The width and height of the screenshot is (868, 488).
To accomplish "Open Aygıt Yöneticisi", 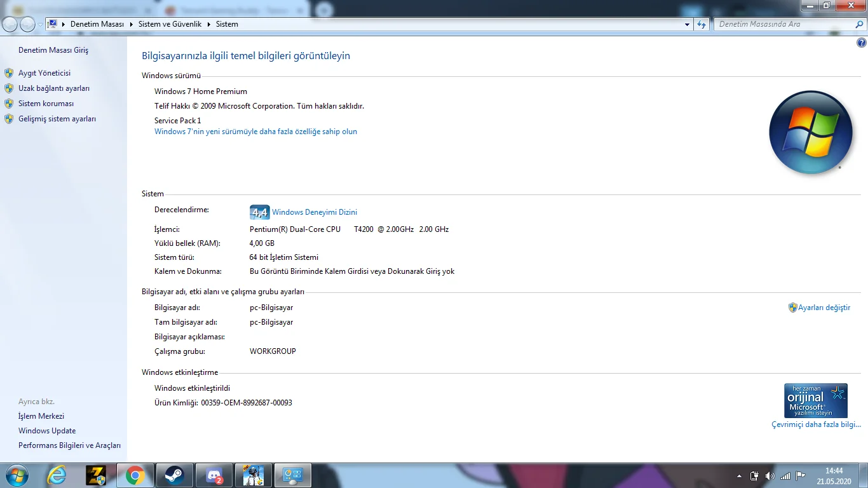I will click(x=44, y=73).
